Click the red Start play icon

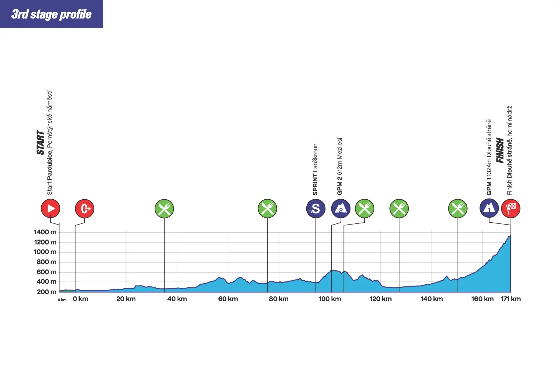tap(51, 208)
